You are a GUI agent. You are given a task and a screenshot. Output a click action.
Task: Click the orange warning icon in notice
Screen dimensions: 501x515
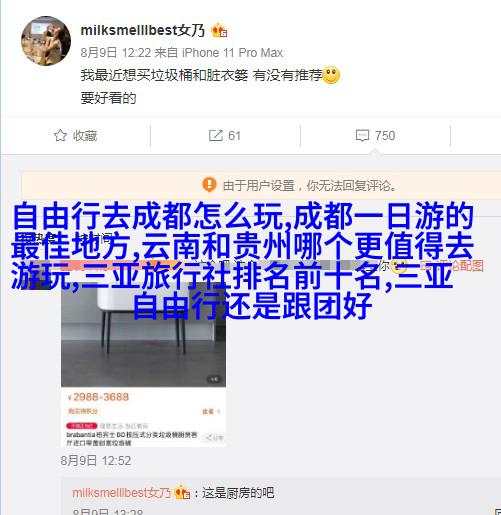(209, 184)
